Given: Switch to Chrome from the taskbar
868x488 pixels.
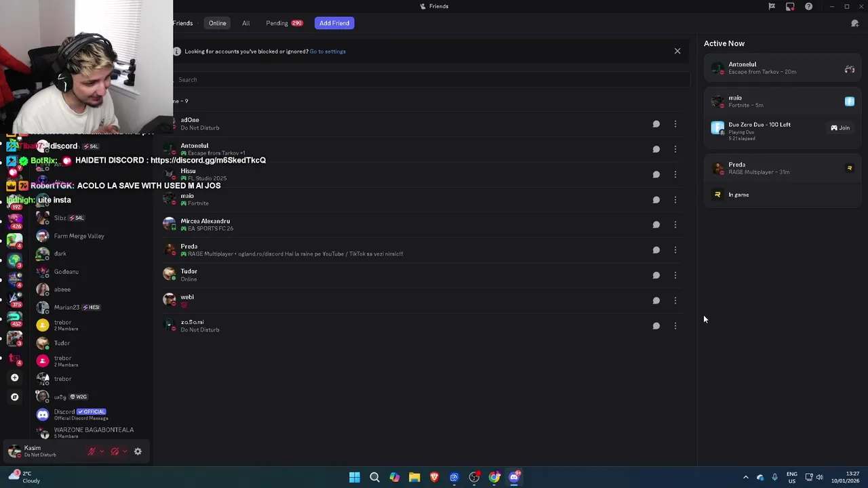Looking at the screenshot, I should (494, 477).
